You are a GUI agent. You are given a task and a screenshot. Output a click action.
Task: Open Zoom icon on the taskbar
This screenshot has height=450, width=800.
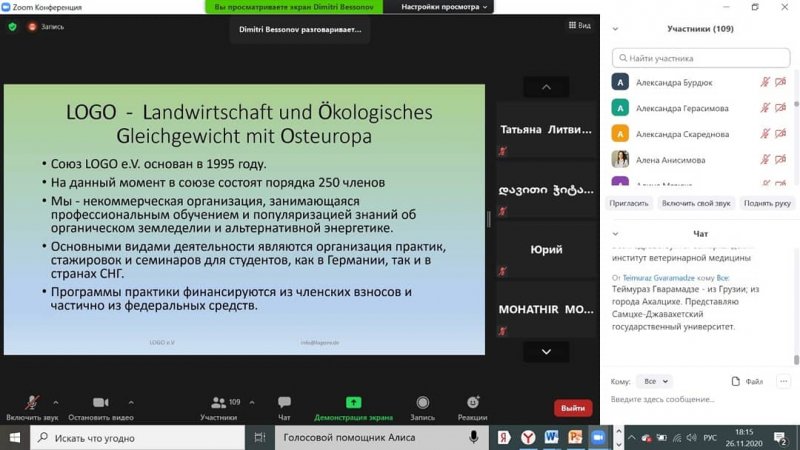598,438
